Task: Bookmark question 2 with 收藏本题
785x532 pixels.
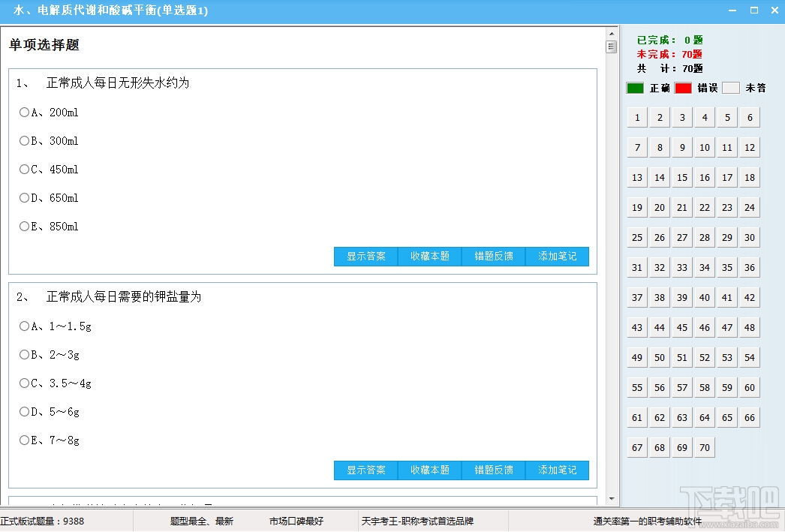Action: coord(429,470)
